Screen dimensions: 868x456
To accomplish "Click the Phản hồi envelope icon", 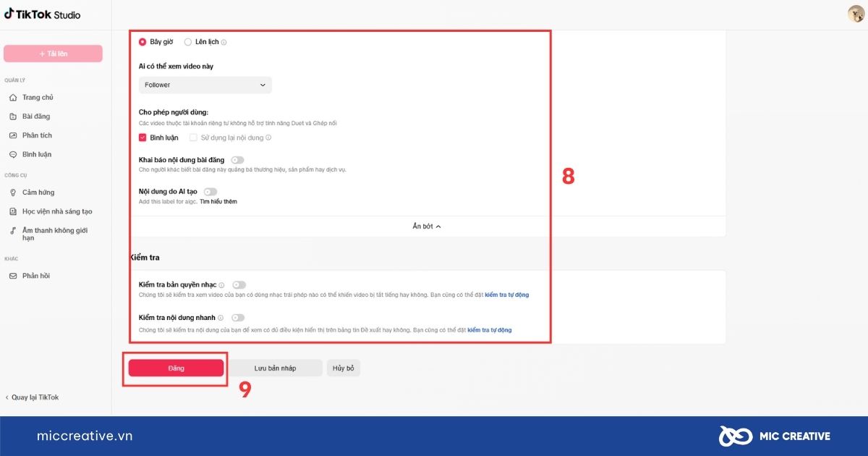I will [13, 276].
